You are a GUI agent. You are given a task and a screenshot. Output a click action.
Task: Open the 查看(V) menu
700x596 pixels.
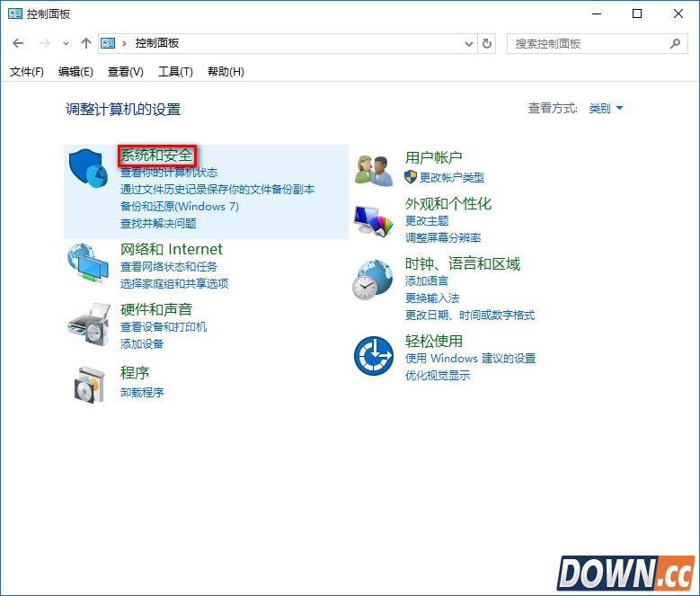click(126, 71)
